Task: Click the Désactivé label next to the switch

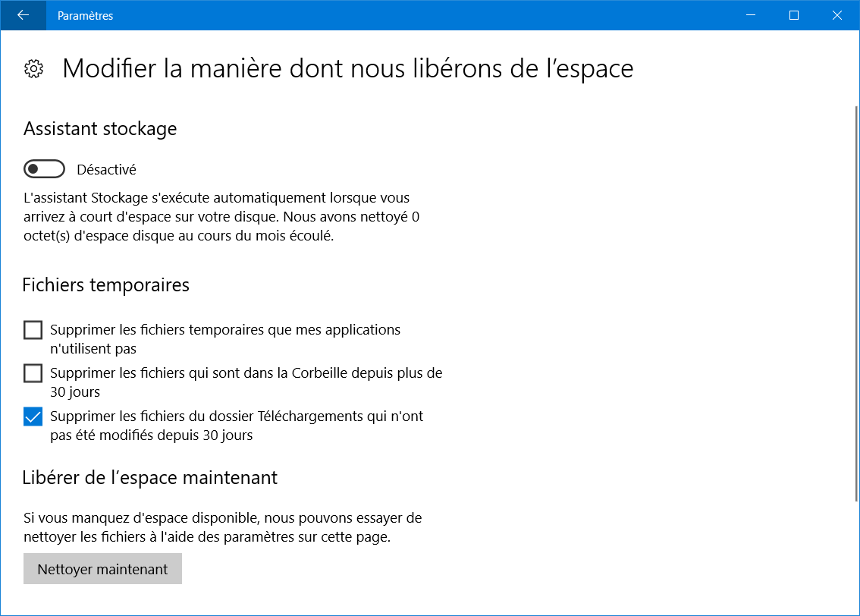Action: (106, 169)
